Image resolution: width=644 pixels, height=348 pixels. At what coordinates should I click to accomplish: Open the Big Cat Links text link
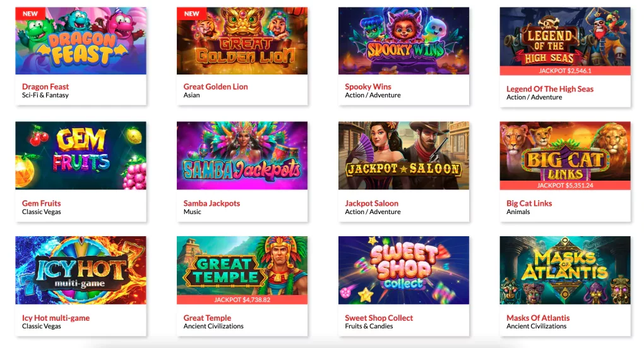click(x=529, y=203)
